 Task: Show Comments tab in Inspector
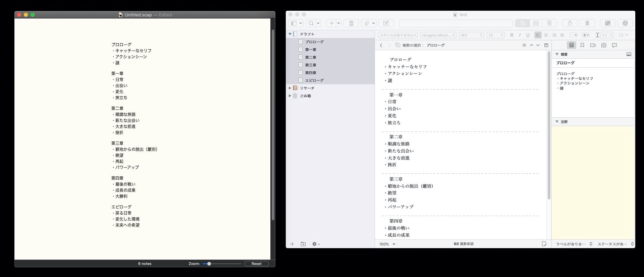(x=614, y=45)
